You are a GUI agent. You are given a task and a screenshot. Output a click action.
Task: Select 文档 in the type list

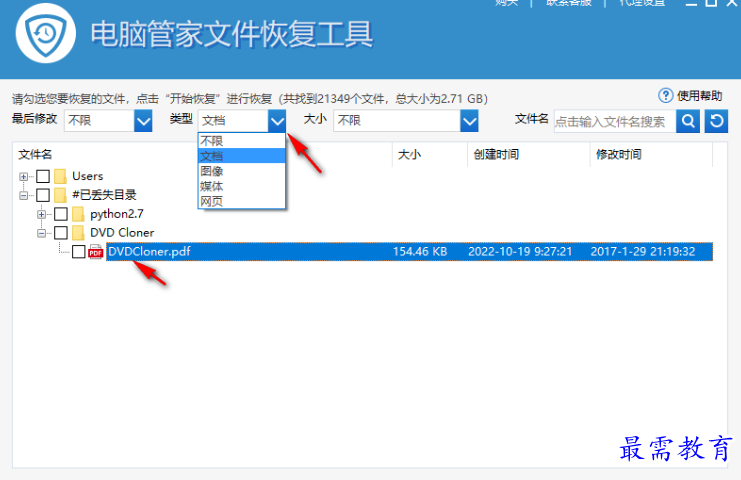[241, 156]
